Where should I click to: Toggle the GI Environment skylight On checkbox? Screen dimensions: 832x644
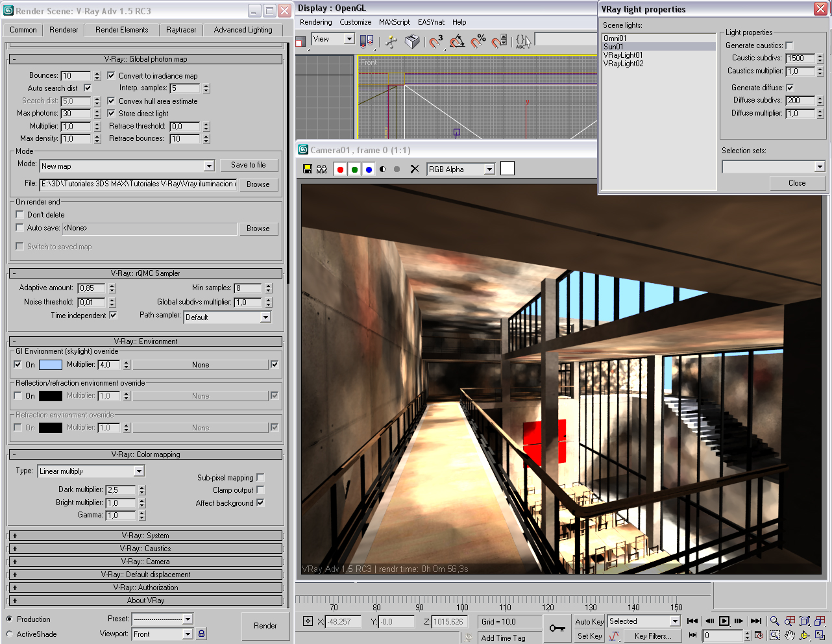pyautogui.click(x=18, y=364)
